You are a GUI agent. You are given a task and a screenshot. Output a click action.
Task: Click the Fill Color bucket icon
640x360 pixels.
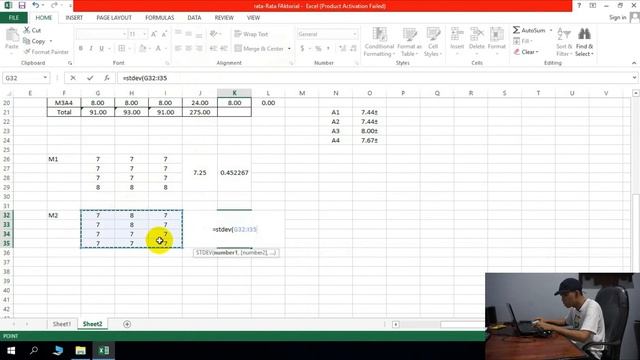pyautogui.click(x=142, y=49)
